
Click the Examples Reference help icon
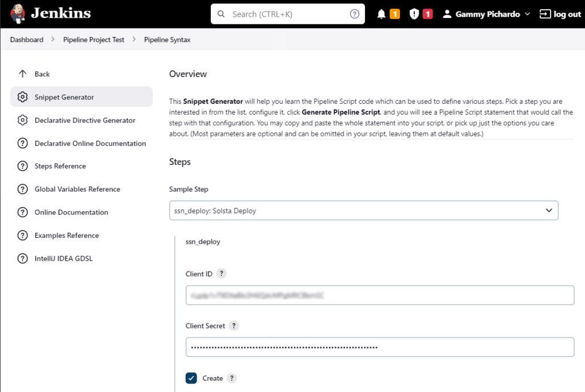click(23, 235)
